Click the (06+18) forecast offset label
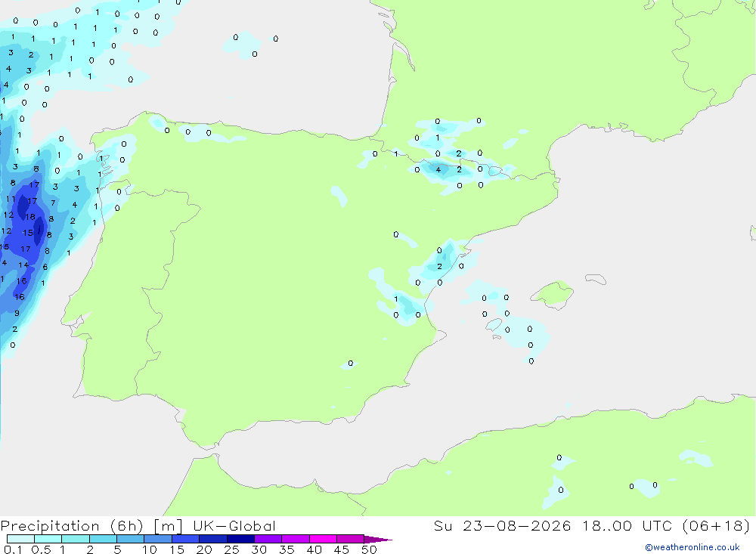Viewport: 756px width, 554px height. pyautogui.click(x=717, y=525)
